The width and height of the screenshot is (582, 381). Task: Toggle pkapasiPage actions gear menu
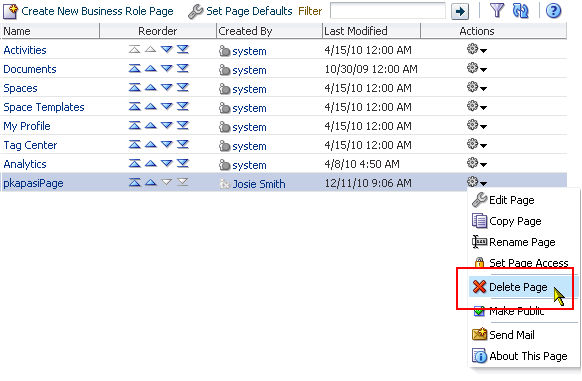[x=477, y=182]
